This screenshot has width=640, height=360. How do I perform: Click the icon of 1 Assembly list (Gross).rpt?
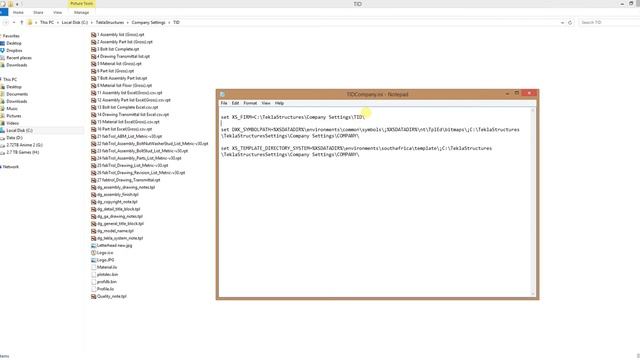pyautogui.click(x=93, y=35)
